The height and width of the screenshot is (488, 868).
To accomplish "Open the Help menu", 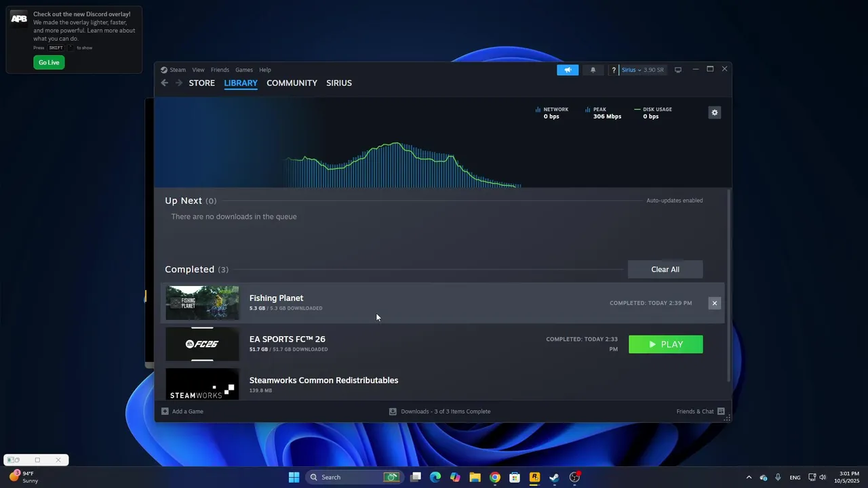I will click(265, 70).
